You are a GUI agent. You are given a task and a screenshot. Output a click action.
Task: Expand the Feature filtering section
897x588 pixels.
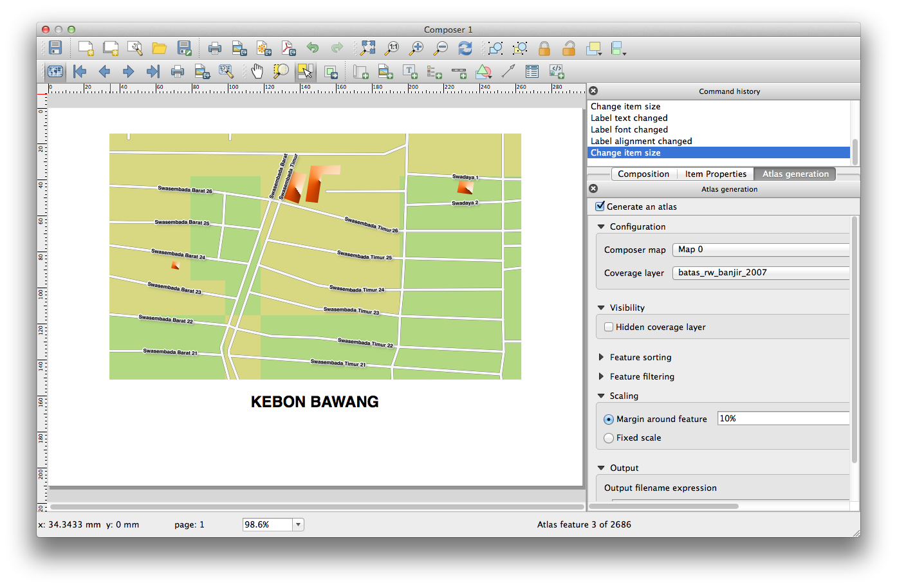(x=601, y=376)
